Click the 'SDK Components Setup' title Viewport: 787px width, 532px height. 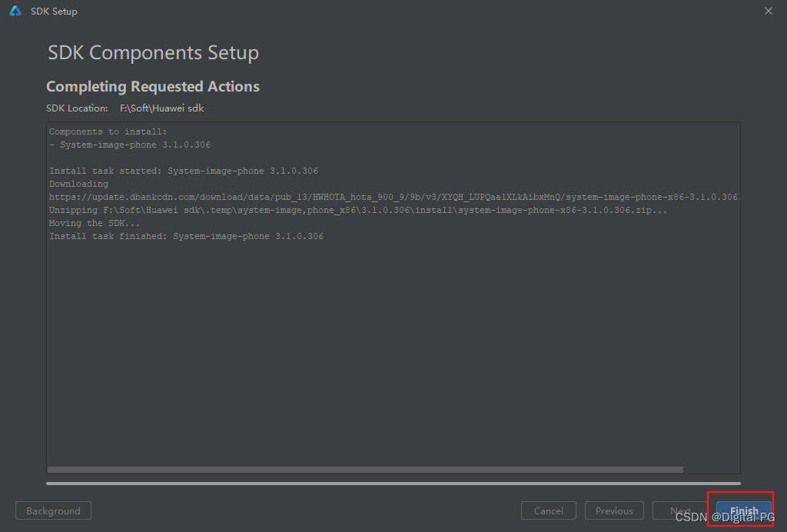(x=153, y=53)
